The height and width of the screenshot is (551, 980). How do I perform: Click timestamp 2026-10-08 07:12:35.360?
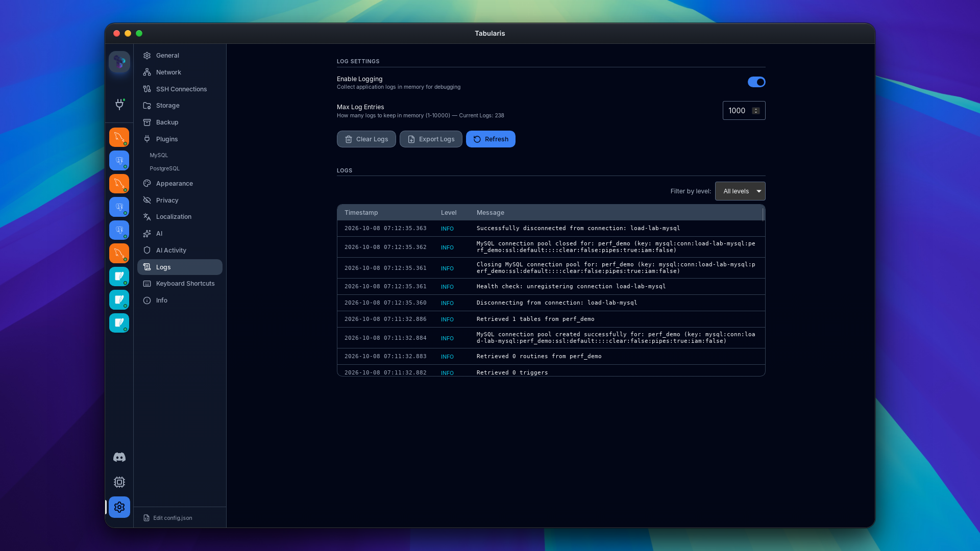click(385, 303)
